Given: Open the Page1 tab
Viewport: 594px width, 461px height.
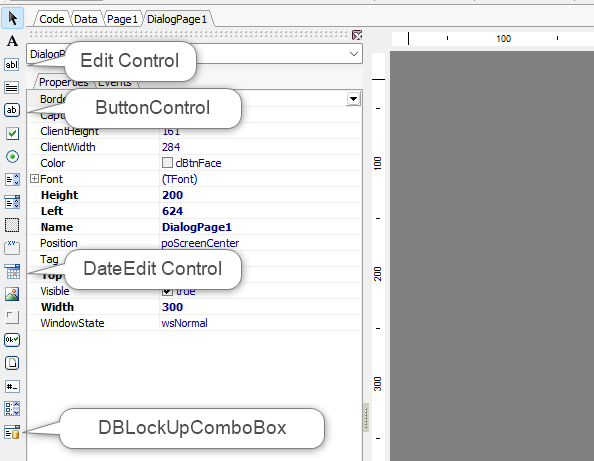Looking at the screenshot, I should 122,19.
